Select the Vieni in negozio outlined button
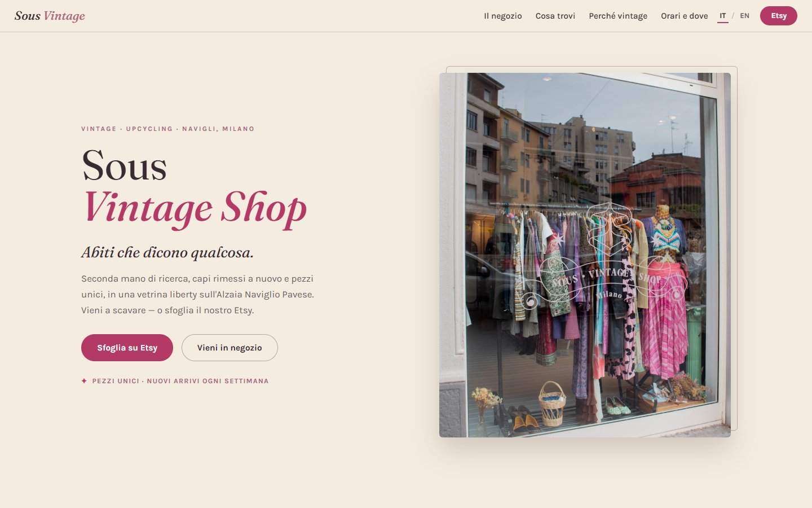Image resolution: width=812 pixels, height=508 pixels. pyautogui.click(x=230, y=348)
